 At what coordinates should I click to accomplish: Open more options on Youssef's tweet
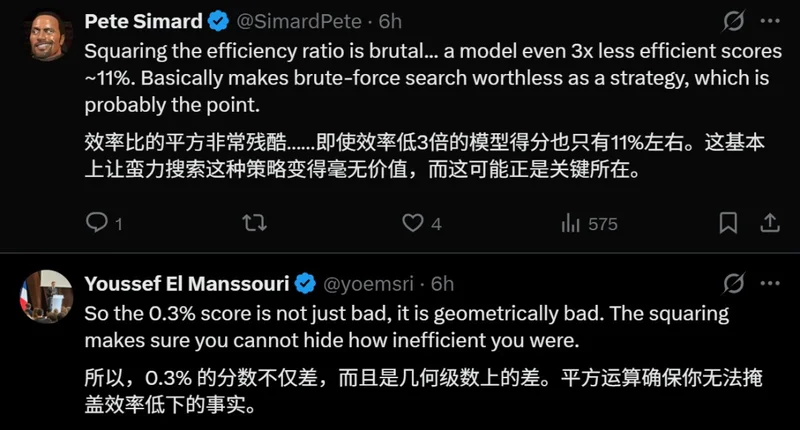(769, 283)
